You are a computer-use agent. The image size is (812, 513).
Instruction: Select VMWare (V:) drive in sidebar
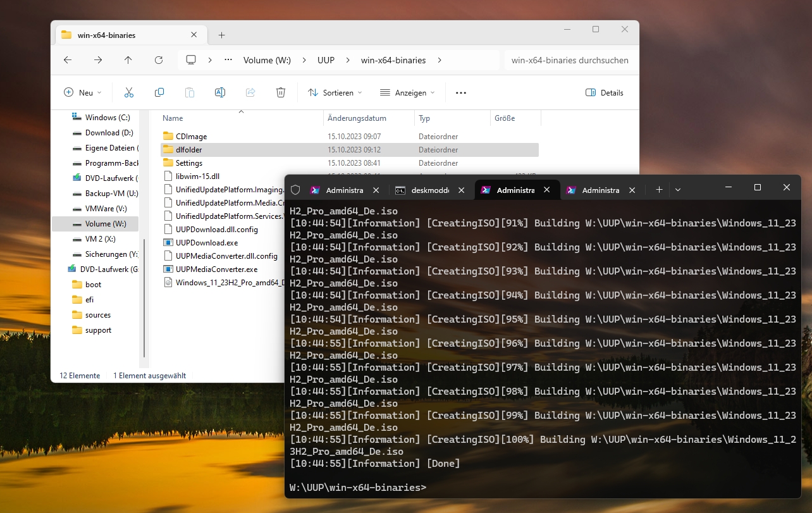[101, 209]
